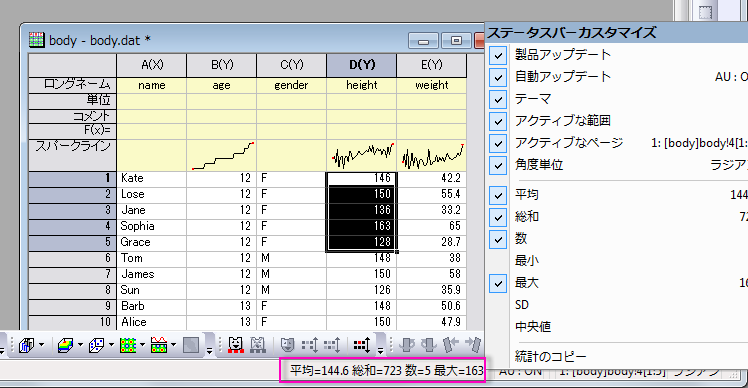
Task: Uncheck 平均 in the status bar customize menu
Action: (498, 195)
